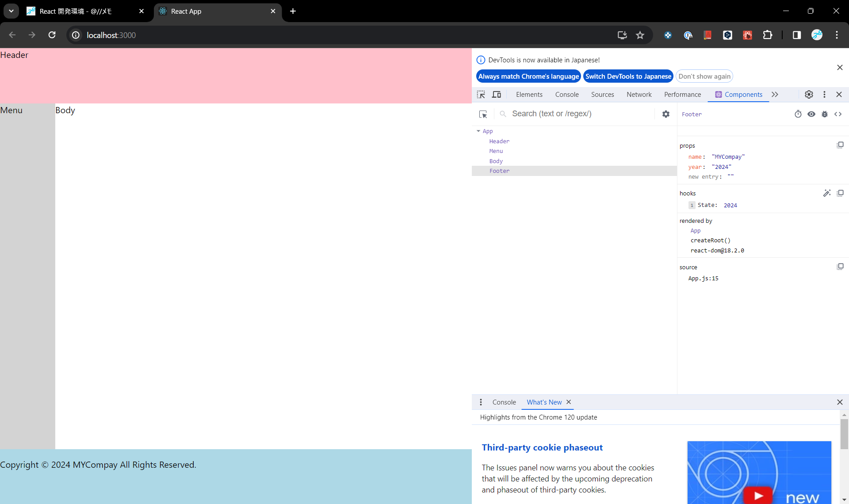Copy props using the clipboard icon
The width and height of the screenshot is (849, 504).
(x=840, y=145)
